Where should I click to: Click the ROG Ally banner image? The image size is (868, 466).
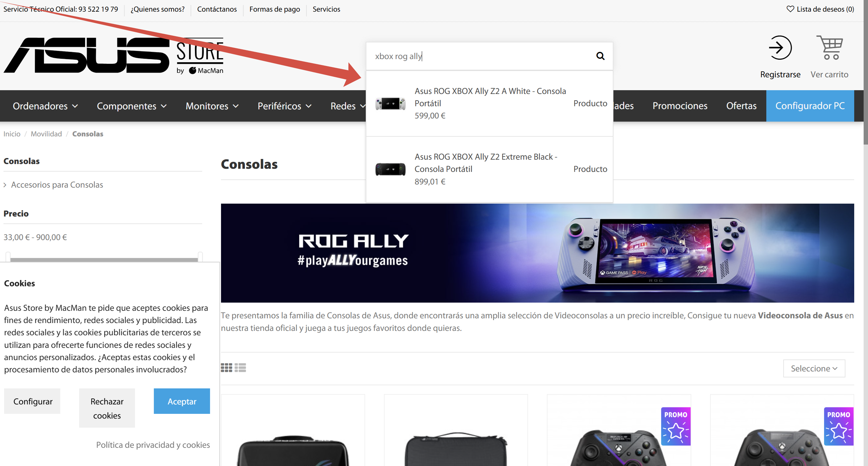[x=537, y=253]
